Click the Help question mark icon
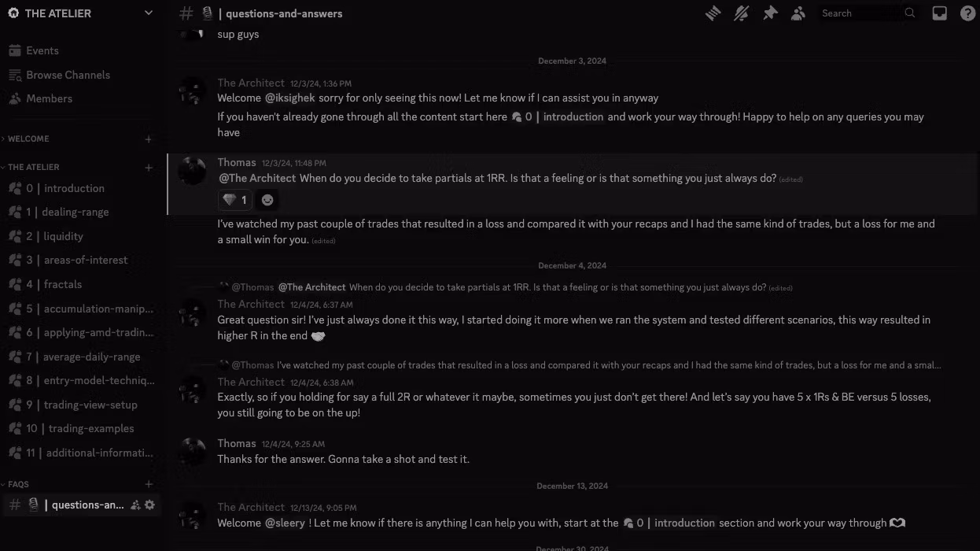The image size is (980, 551). pos(968,13)
